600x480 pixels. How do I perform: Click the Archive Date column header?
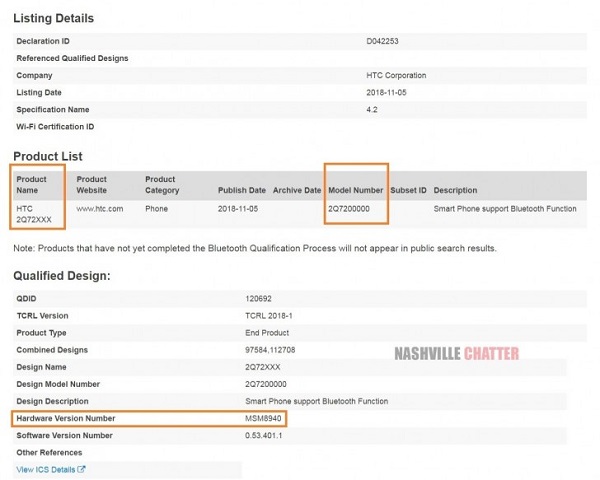(297, 190)
